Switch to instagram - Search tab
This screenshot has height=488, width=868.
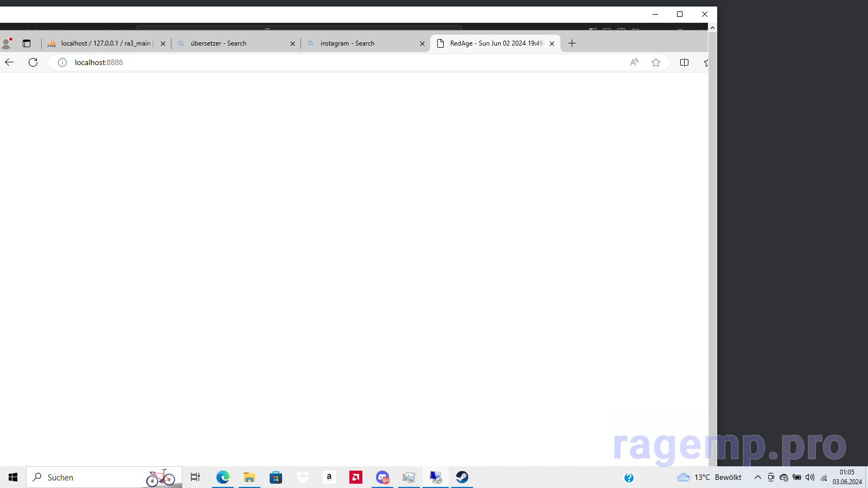coord(363,43)
